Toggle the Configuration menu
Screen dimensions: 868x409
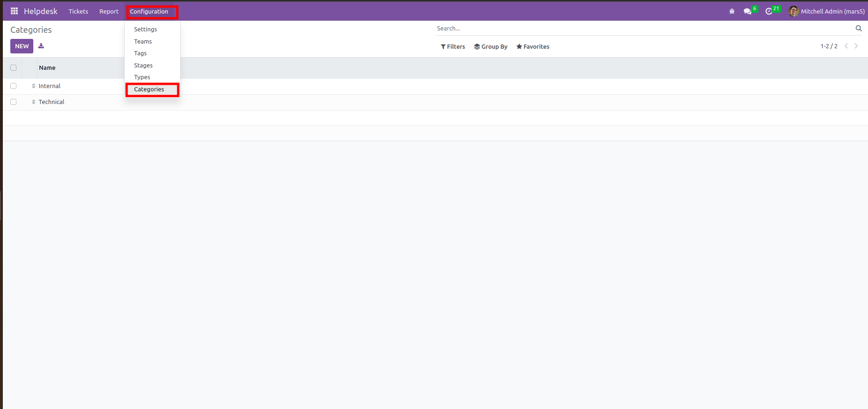click(149, 11)
